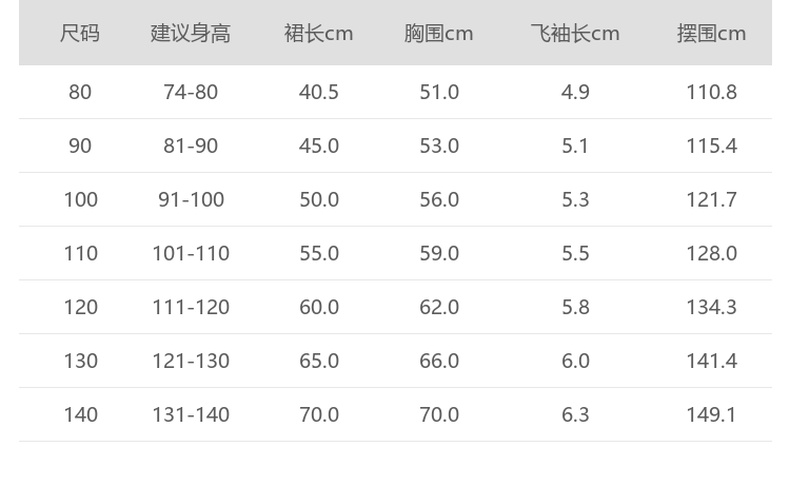790x485 pixels.
Task: Select the 141.4 hem circumference value
Action: (x=711, y=361)
